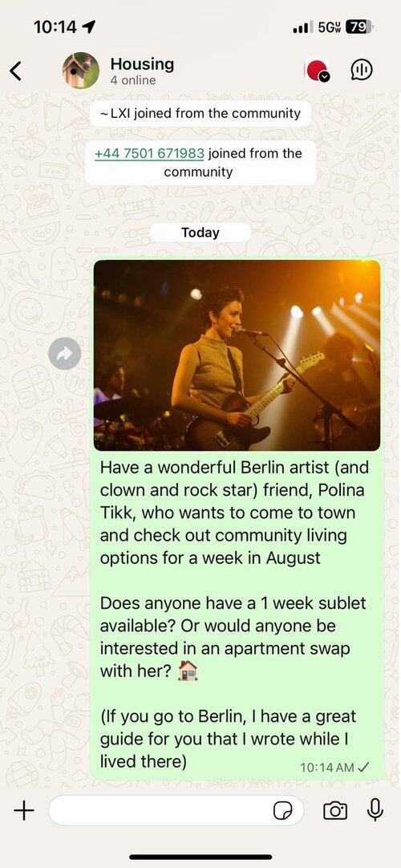Screen dimensions: 401x868
Task: Open Housing group info from title
Action: (x=142, y=63)
